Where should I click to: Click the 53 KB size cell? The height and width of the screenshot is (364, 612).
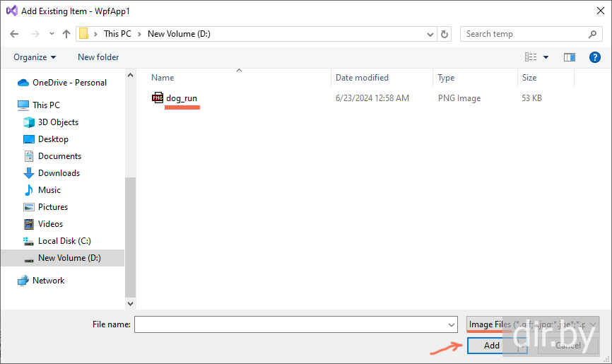tap(532, 98)
